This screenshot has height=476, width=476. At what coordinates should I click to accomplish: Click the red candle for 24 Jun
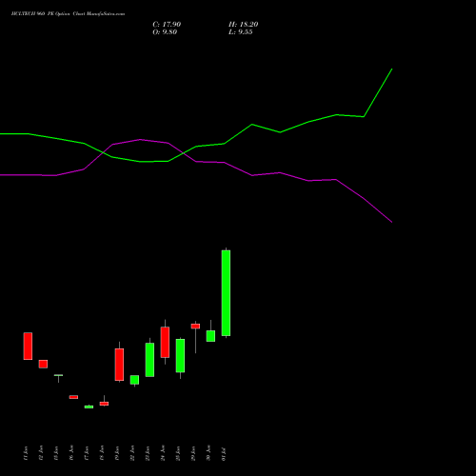point(165,342)
